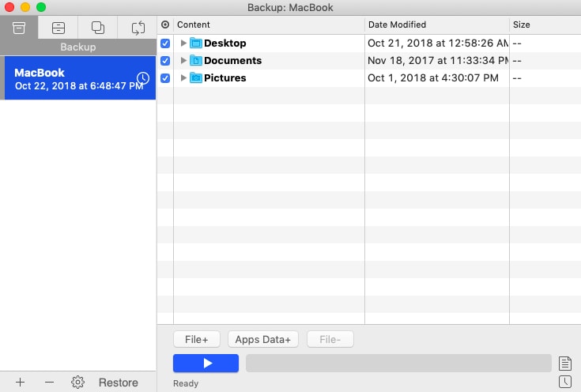Maximize the window with green button
This screenshot has width=581, height=392.
coord(41,7)
